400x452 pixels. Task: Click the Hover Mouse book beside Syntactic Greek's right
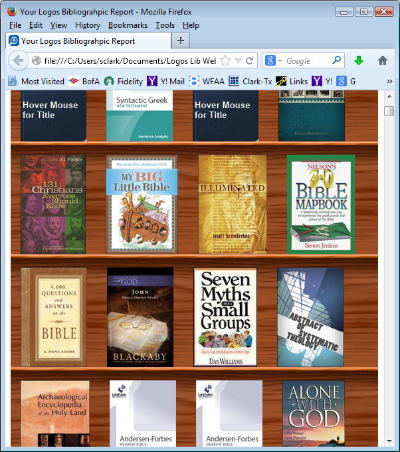click(226, 116)
